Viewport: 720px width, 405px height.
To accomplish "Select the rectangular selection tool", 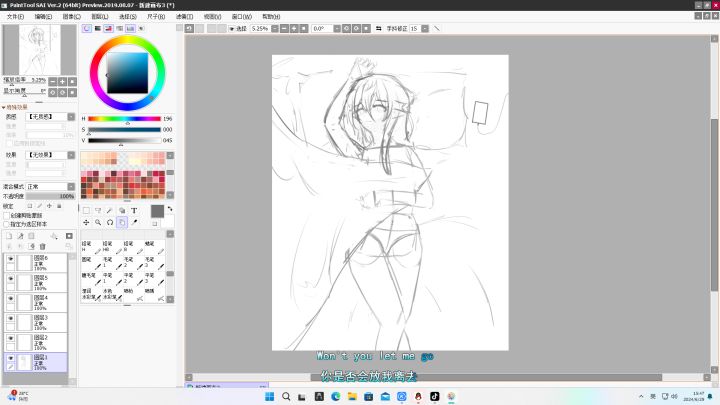I will tap(86, 210).
